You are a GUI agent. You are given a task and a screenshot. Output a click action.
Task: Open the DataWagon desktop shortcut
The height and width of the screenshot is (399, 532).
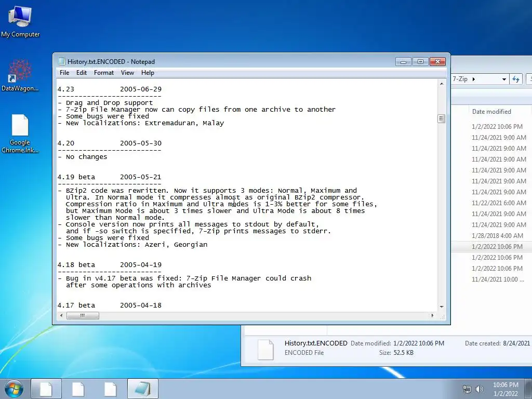[20, 75]
